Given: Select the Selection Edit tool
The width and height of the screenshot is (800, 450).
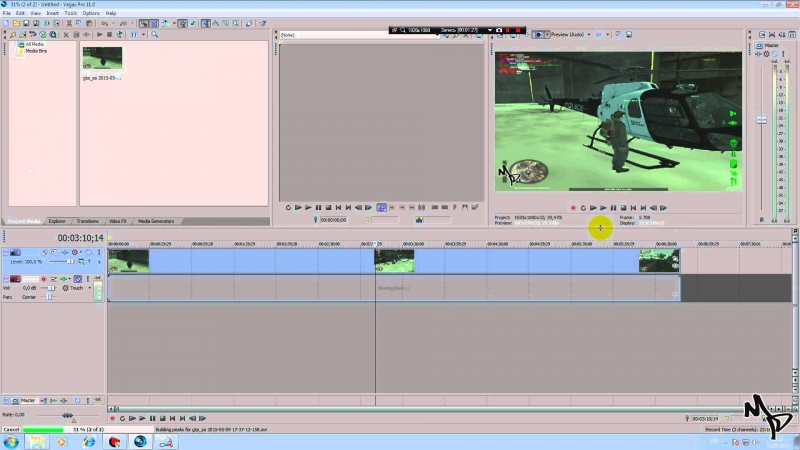Looking at the screenshot, I should 226,23.
